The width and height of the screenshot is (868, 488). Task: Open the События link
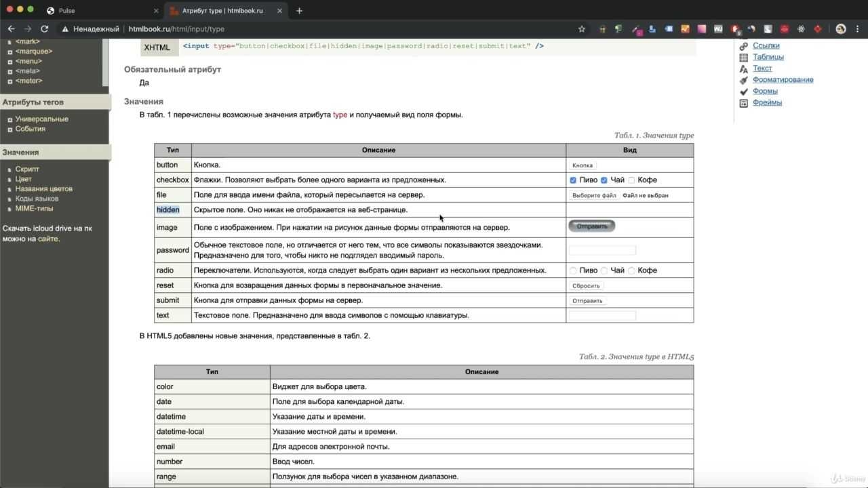coord(31,129)
